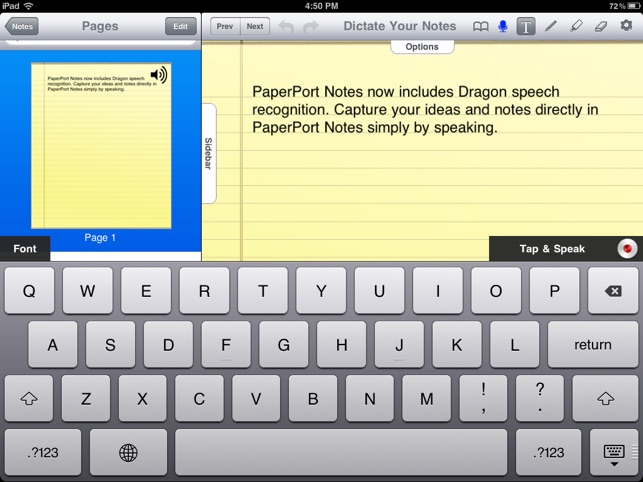643x482 pixels.
Task: Place cursor in the PaperPort Notes text
Action: (425, 110)
